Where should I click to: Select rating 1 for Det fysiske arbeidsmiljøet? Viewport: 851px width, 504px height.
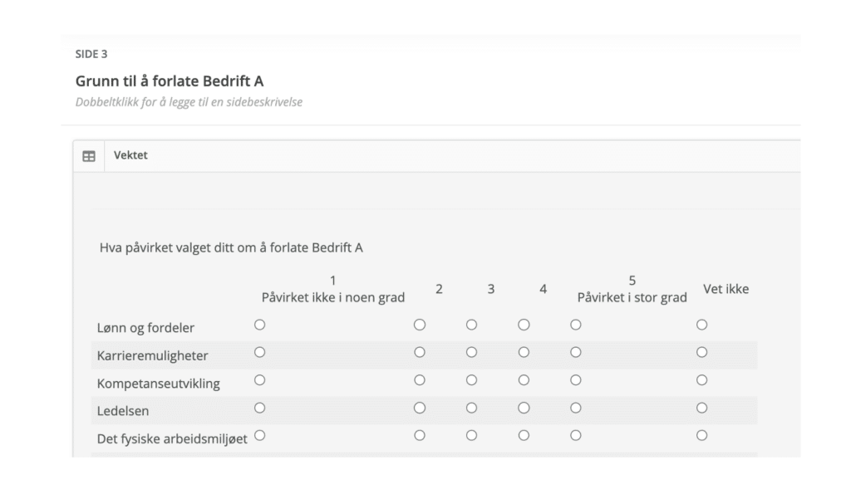pyautogui.click(x=260, y=435)
